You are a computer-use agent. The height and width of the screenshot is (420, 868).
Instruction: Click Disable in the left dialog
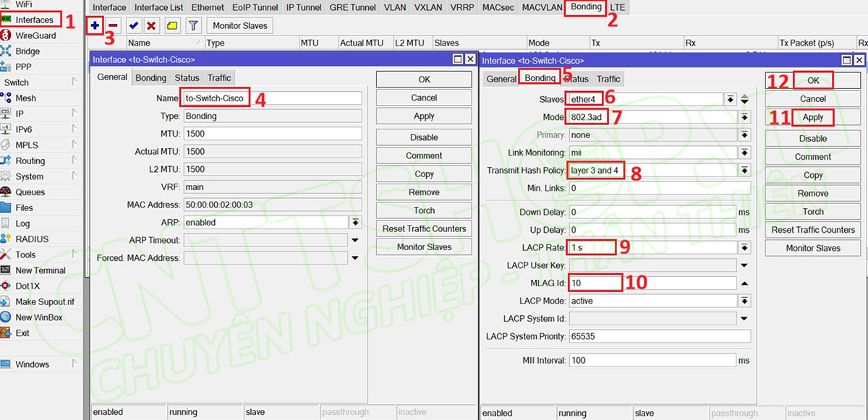coord(424,137)
